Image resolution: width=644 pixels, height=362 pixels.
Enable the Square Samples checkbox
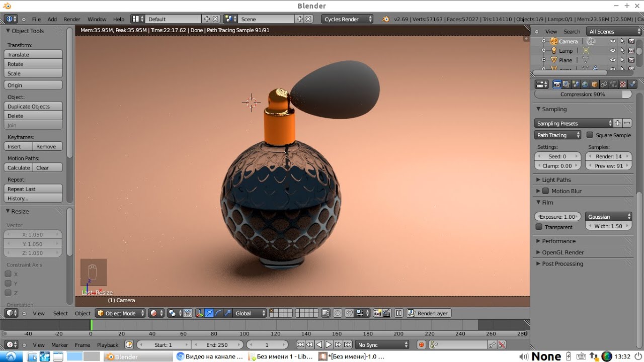point(590,135)
